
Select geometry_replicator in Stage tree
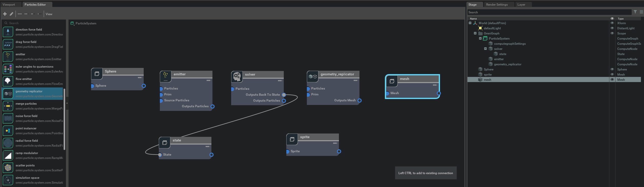(x=508, y=64)
